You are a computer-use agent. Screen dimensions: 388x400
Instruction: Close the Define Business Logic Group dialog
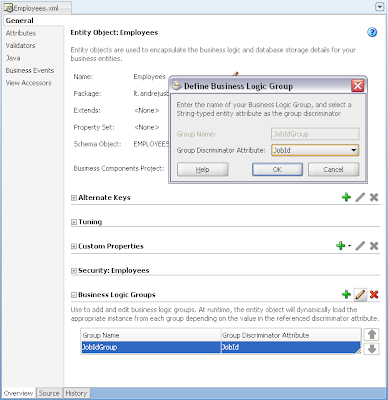tap(358, 86)
